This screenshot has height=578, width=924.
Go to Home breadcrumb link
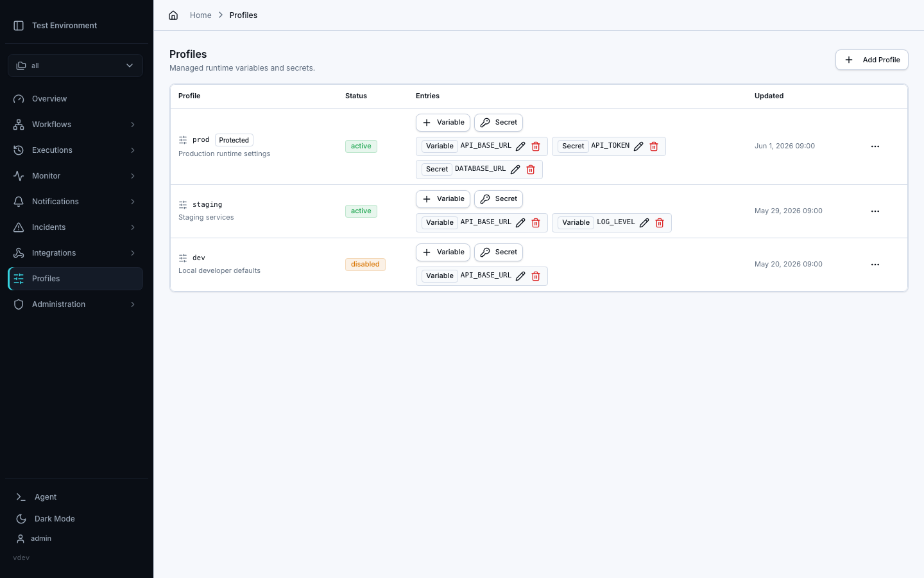pos(201,15)
